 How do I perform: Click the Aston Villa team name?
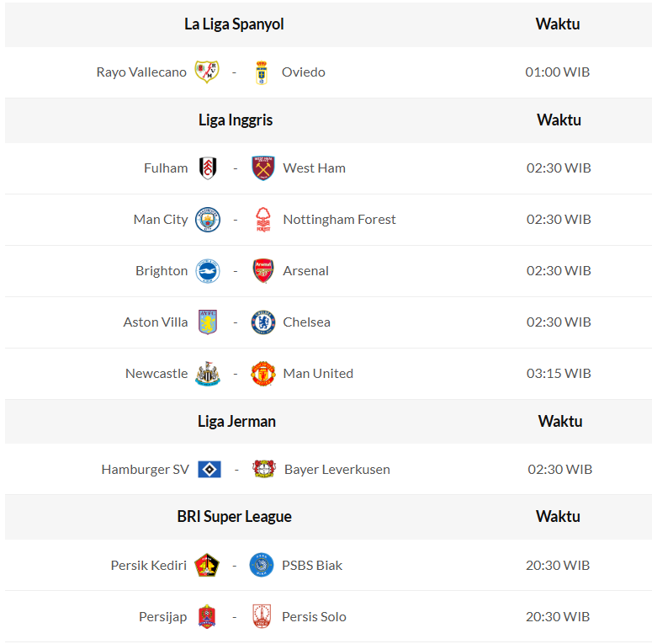tap(156, 322)
